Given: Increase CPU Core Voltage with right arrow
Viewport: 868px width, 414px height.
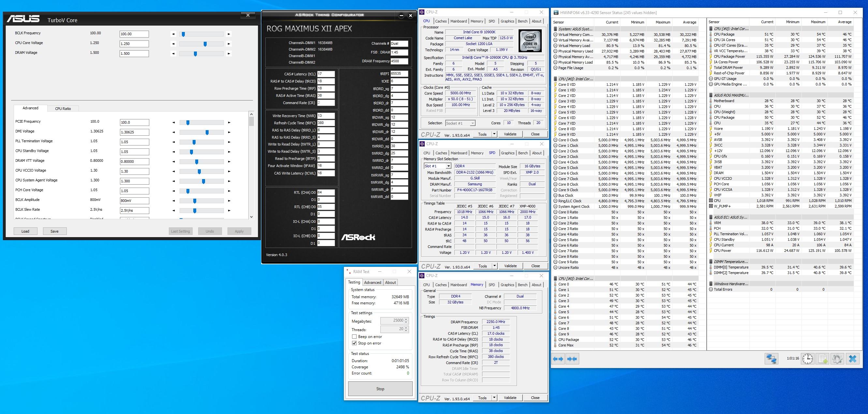Looking at the screenshot, I should click(x=229, y=44).
